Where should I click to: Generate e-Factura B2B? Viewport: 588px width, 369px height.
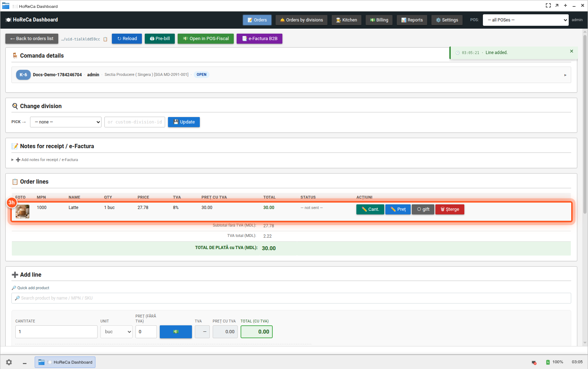pyautogui.click(x=260, y=39)
